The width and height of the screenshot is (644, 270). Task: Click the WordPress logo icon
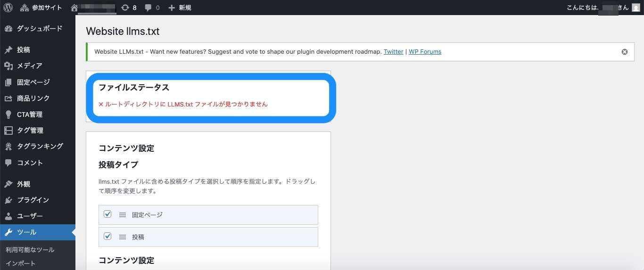pyautogui.click(x=8, y=8)
